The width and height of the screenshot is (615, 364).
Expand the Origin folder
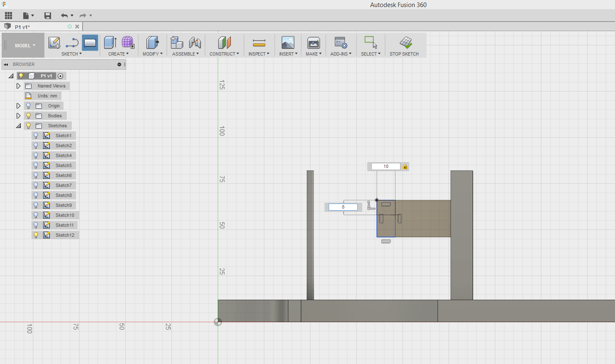click(x=18, y=106)
